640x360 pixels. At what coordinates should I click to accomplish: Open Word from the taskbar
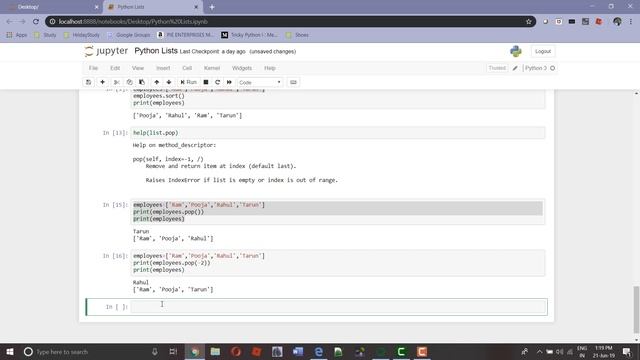(298, 351)
